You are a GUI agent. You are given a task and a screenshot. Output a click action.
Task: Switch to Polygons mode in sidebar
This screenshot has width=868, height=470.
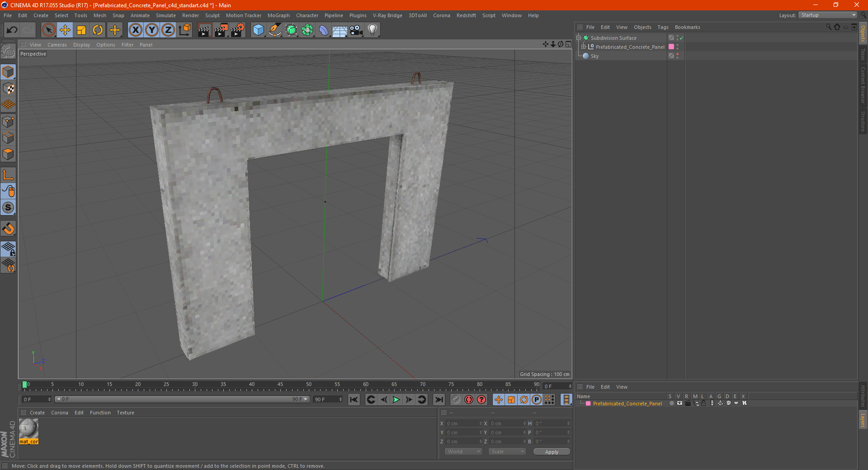click(8, 154)
